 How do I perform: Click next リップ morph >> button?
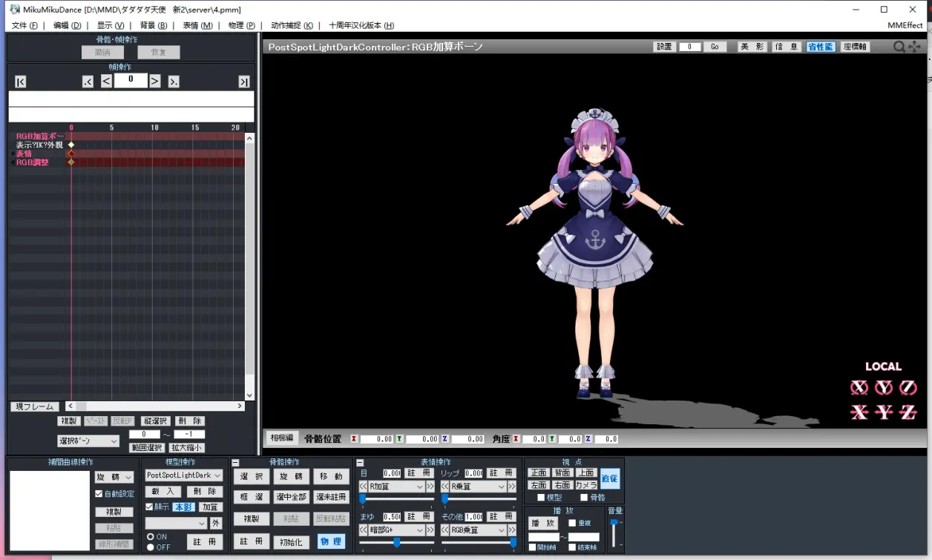tap(512, 487)
